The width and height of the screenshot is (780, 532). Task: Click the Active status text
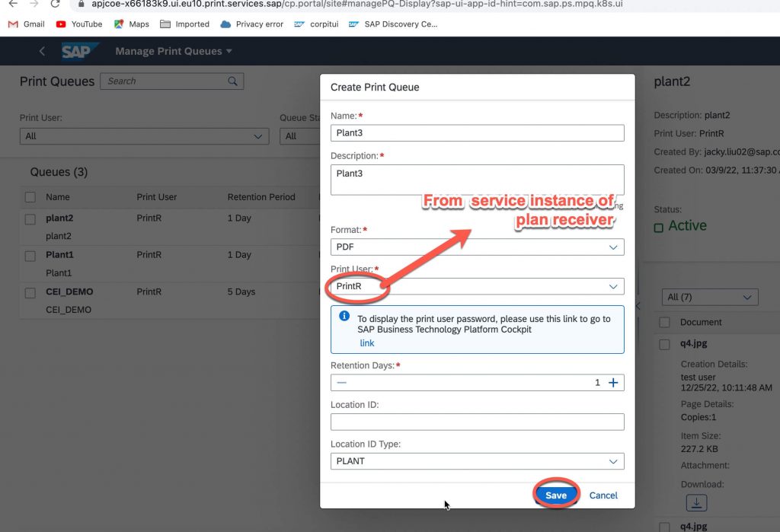pyautogui.click(x=687, y=225)
